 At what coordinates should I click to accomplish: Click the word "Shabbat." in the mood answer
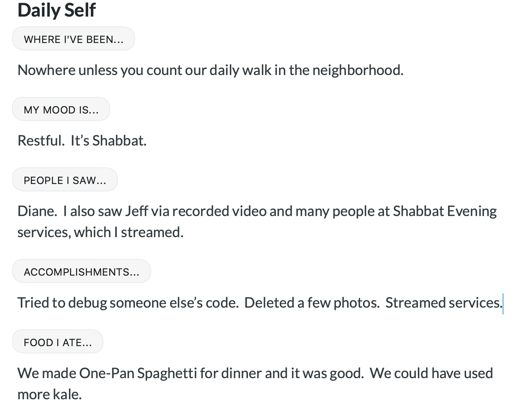point(119,141)
